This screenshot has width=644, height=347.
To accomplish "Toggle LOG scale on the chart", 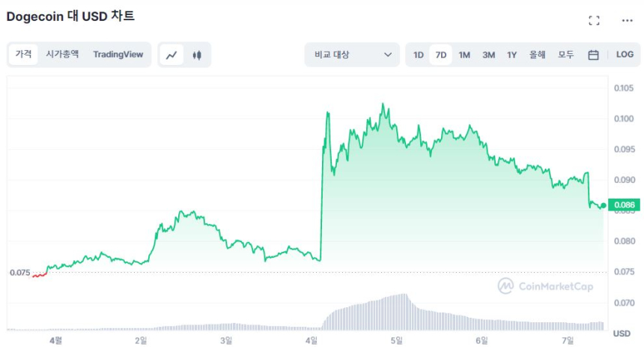I will 625,55.
